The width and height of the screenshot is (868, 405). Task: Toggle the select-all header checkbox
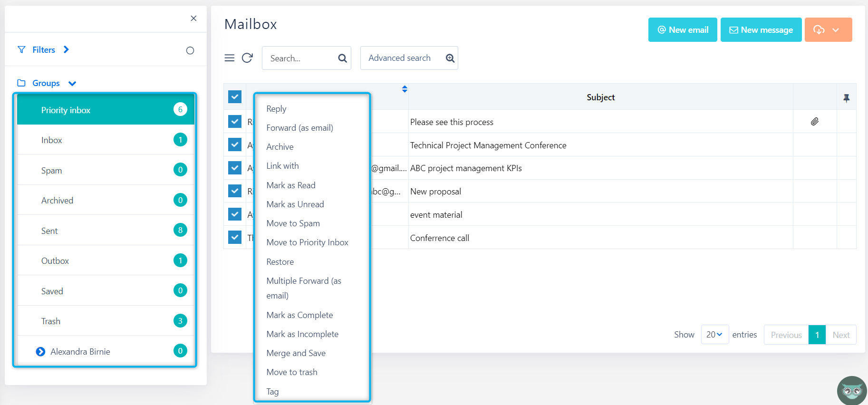(x=235, y=96)
